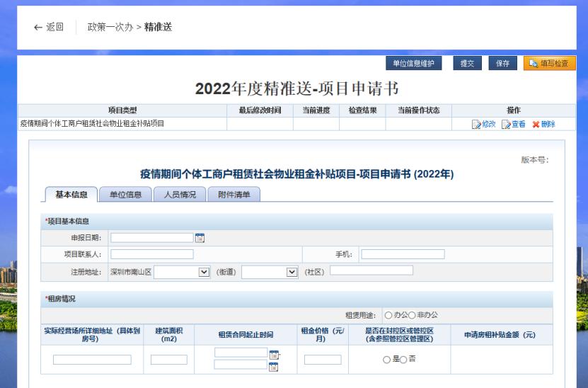Select 否 for lockdown area question

pyautogui.click(x=403, y=360)
